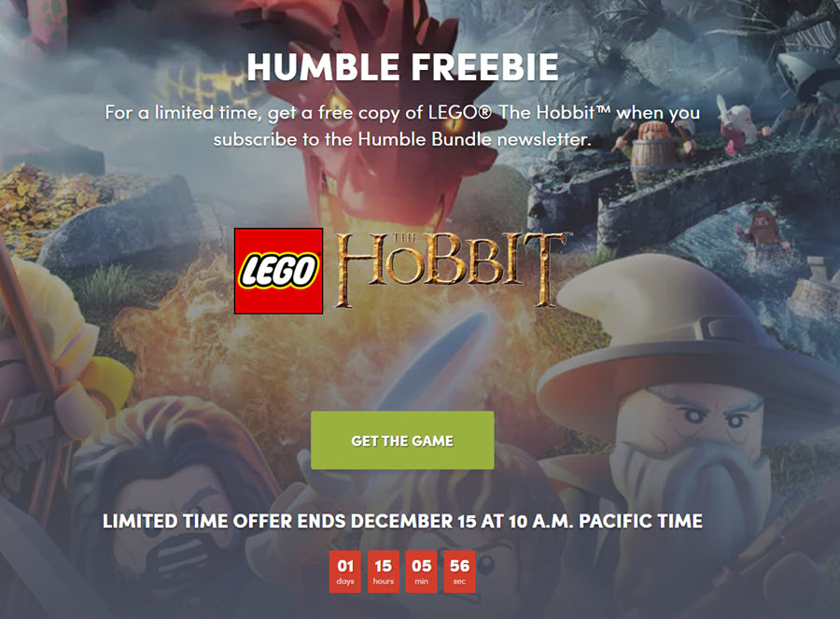This screenshot has height=619, width=840.
Task: Click the red LEGO logo
Action: click(x=278, y=271)
